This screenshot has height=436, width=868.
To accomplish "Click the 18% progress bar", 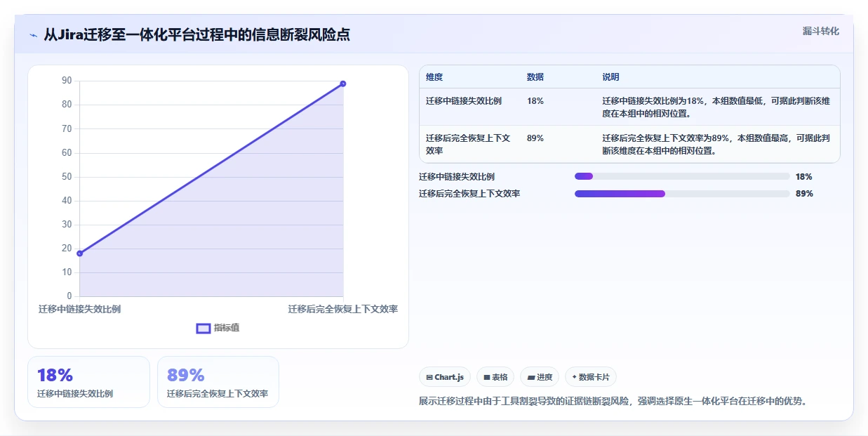I will (x=682, y=177).
